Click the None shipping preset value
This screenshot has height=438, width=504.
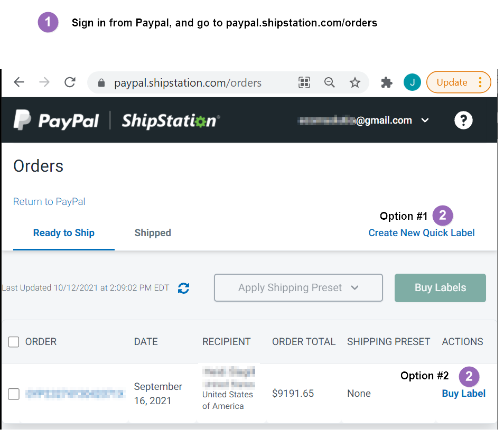(359, 393)
